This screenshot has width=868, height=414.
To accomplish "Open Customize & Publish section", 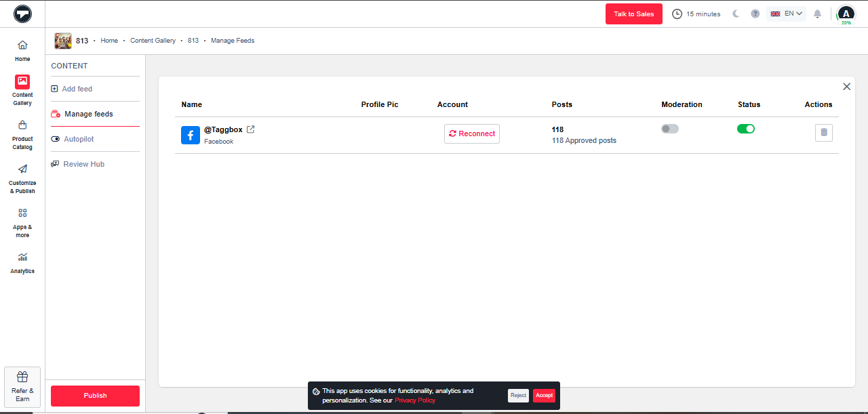I will (22, 178).
